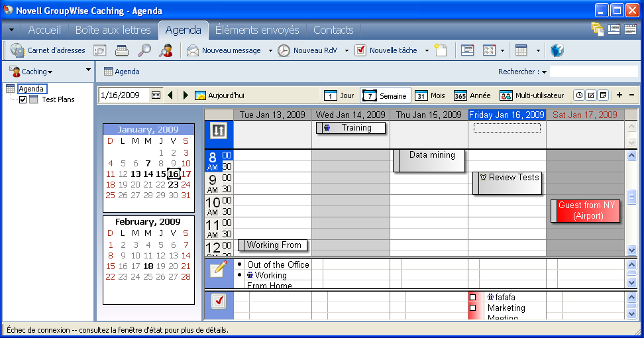Click the calendar table icon in the toolbar

click(521, 50)
